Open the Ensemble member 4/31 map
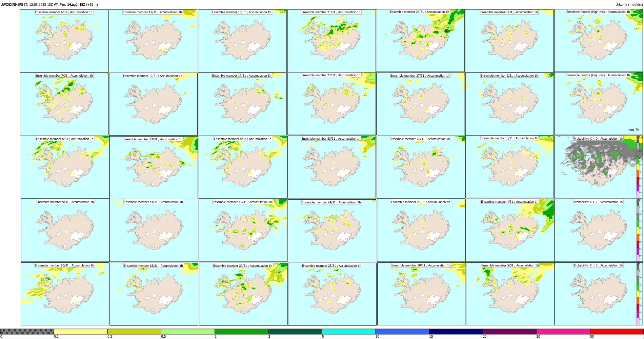 pos(510,230)
